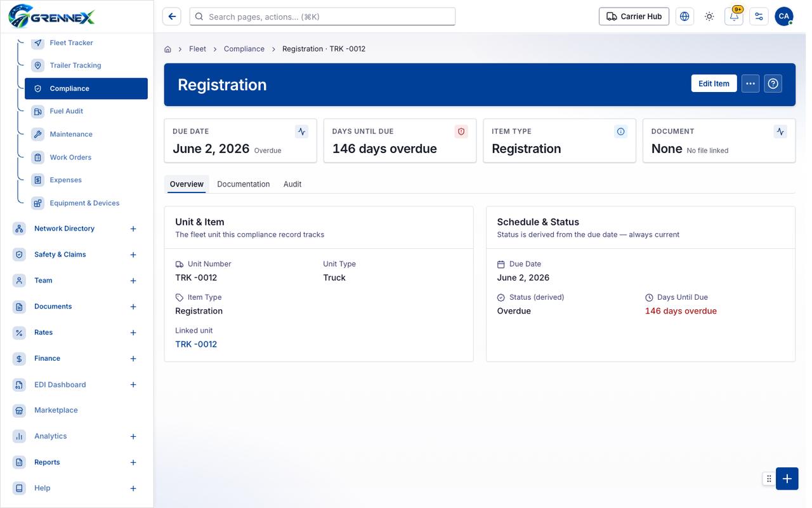
Task: Focus the search pages and actions field
Action: coord(322,17)
